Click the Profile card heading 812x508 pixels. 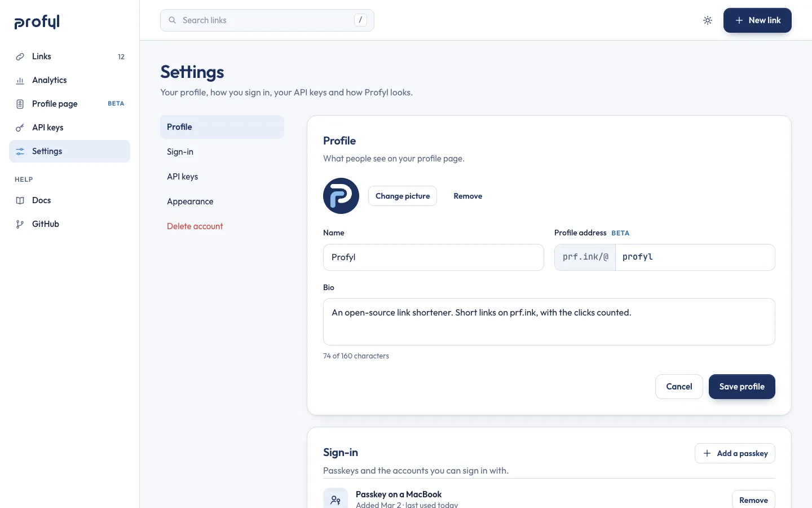click(339, 141)
